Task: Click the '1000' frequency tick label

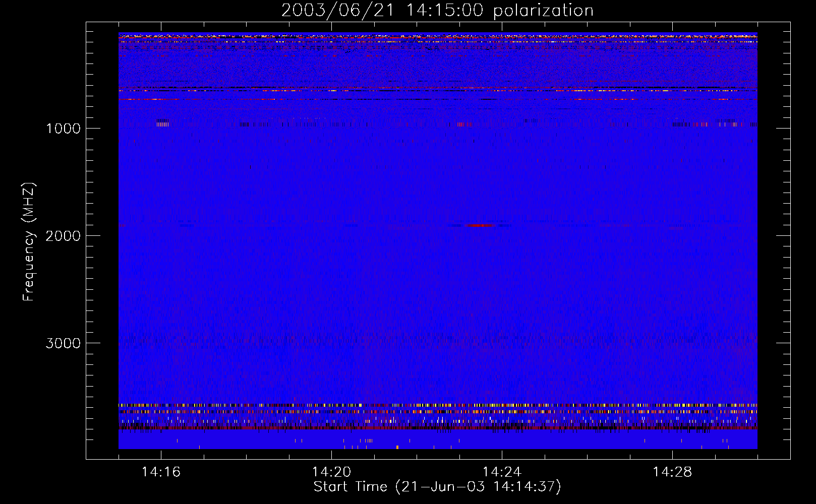Action: click(x=63, y=129)
